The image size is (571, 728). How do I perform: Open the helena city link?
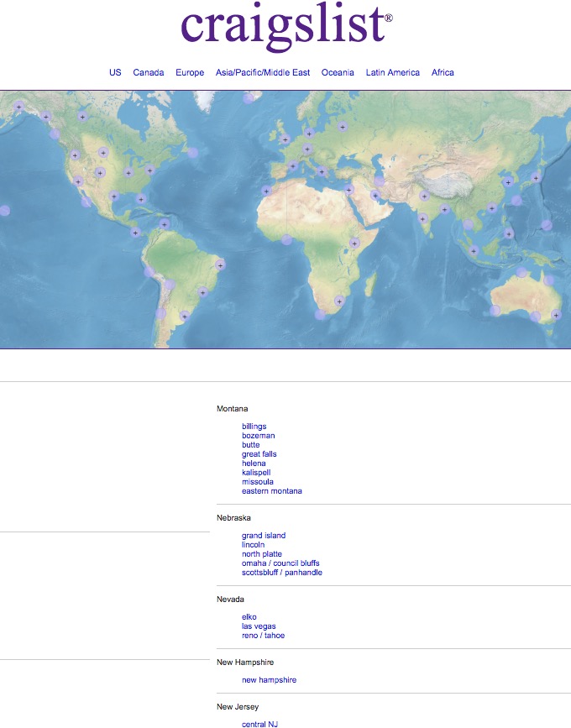[254, 464]
